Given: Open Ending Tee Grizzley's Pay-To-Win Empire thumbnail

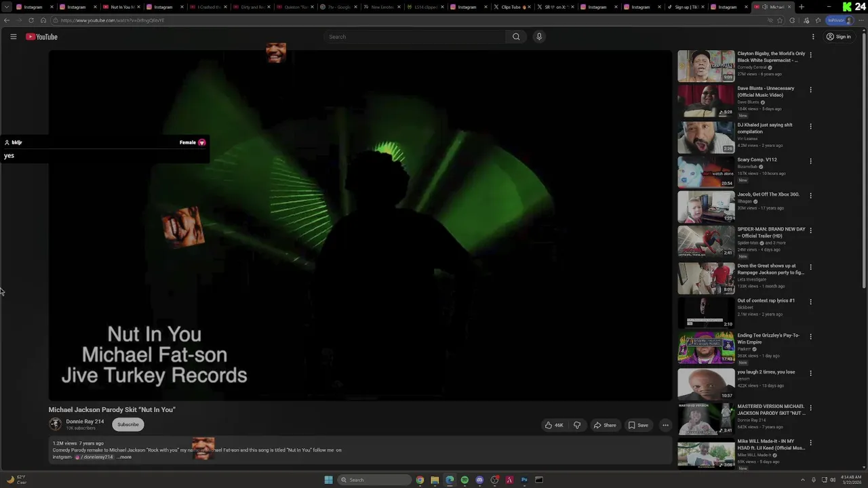Looking at the screenshot, I should (706, 348).
